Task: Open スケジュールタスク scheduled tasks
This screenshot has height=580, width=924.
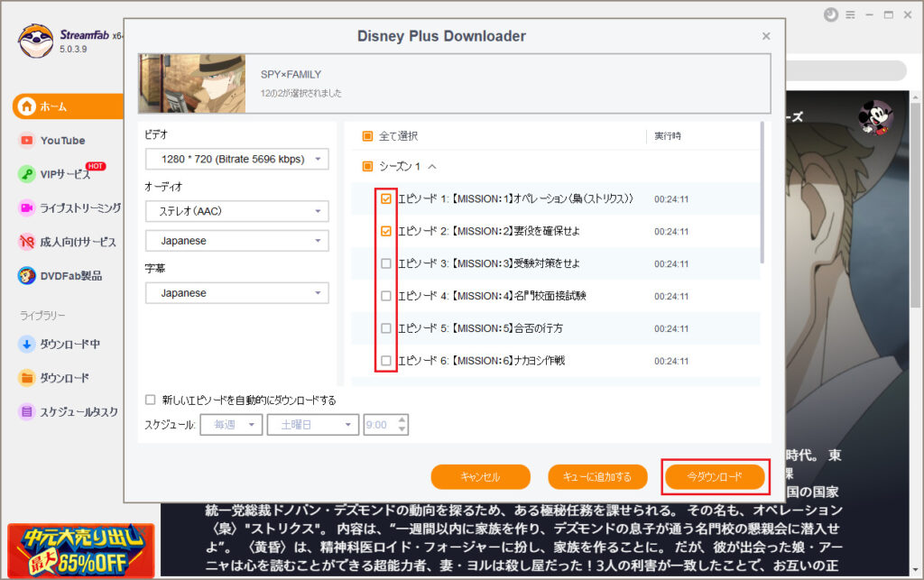Action: click(79, 411)
